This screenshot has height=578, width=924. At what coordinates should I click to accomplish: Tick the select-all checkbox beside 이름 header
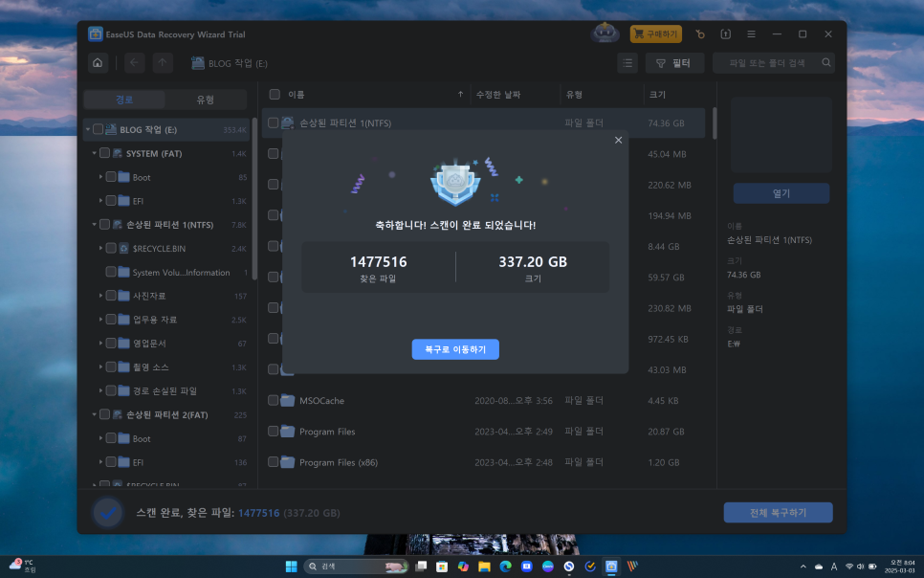275,95
